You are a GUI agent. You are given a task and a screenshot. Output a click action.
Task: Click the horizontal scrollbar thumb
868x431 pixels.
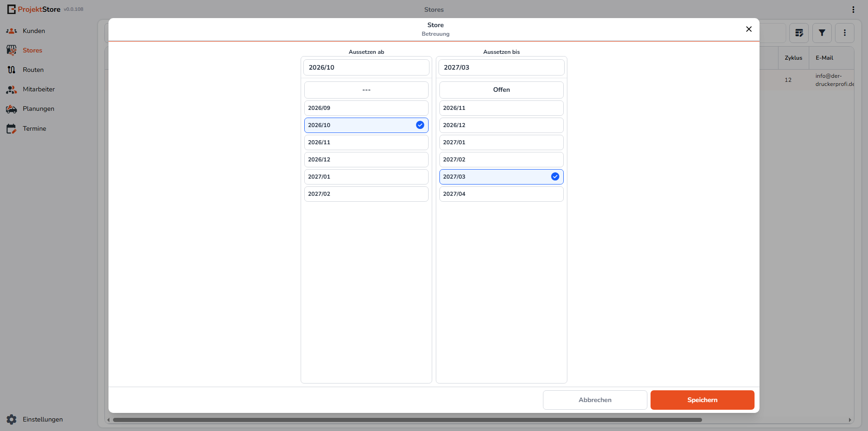pos(407,420)
